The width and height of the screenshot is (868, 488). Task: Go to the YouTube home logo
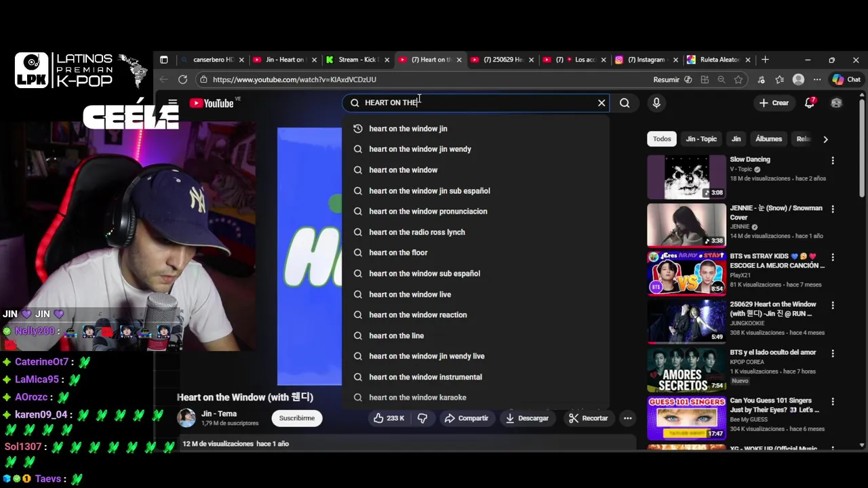[x=212, y=103]
